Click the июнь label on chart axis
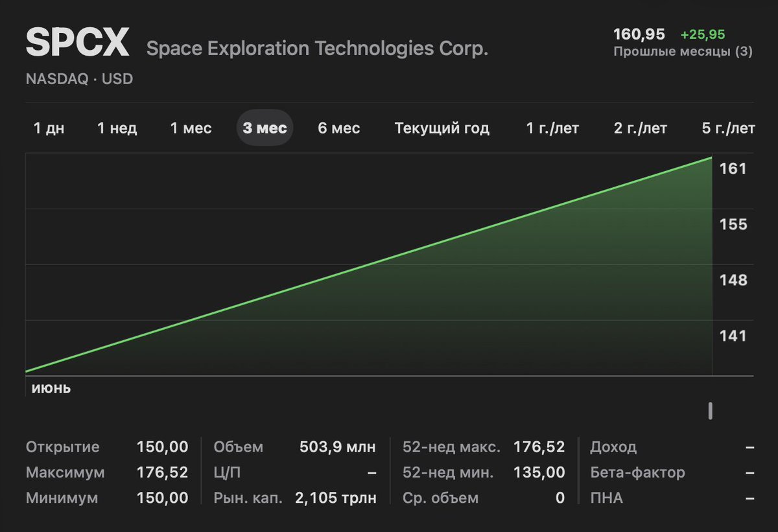 51,388
